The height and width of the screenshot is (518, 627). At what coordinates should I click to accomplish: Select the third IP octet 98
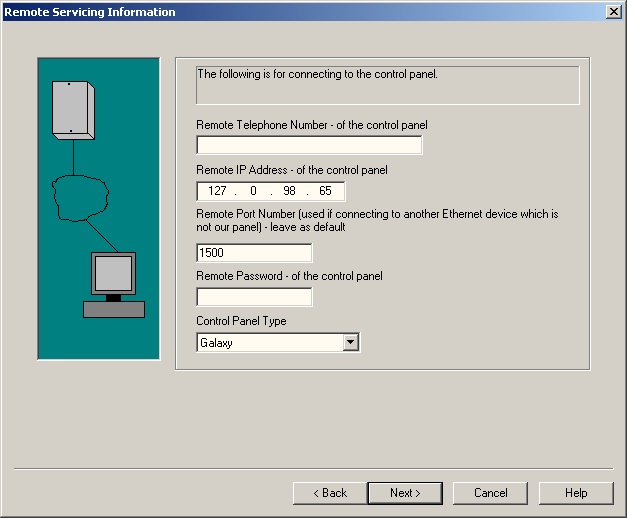(x=289, y=192)
